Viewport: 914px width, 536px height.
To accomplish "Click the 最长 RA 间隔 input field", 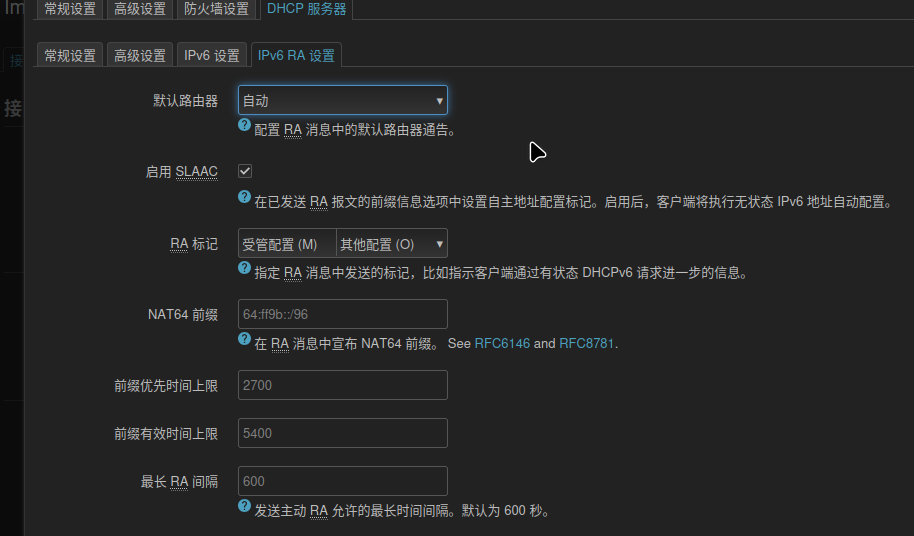I will point(343,481).
